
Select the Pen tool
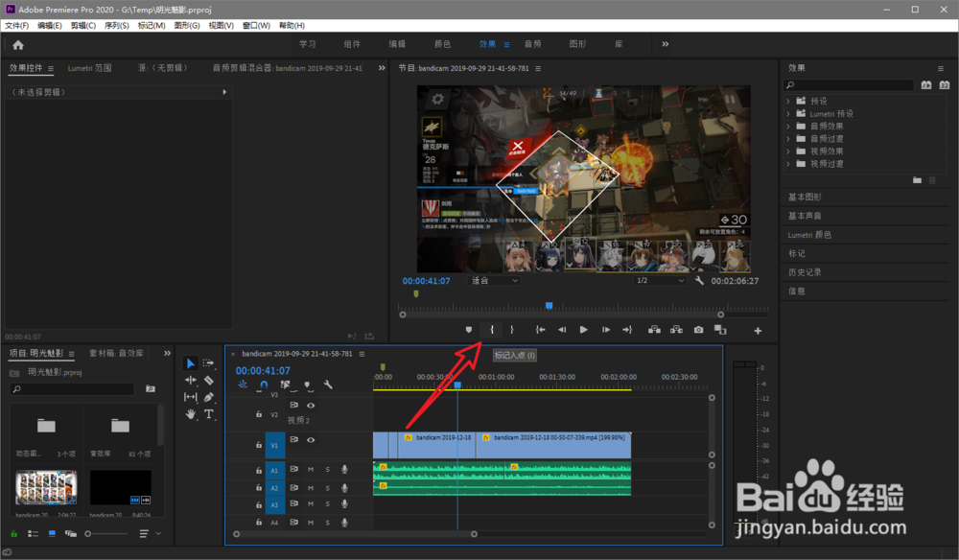pyautogui.click(x=209, y=397)
